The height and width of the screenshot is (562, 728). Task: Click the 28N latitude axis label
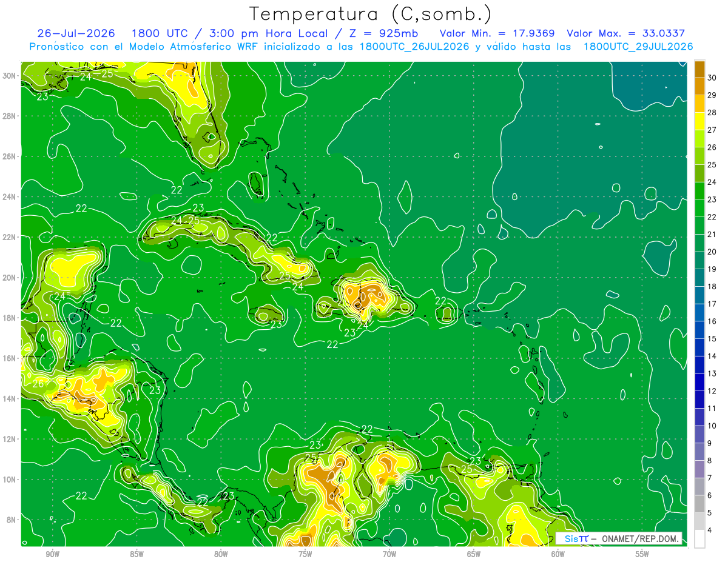pyautogui.click(x=9, y=116)
